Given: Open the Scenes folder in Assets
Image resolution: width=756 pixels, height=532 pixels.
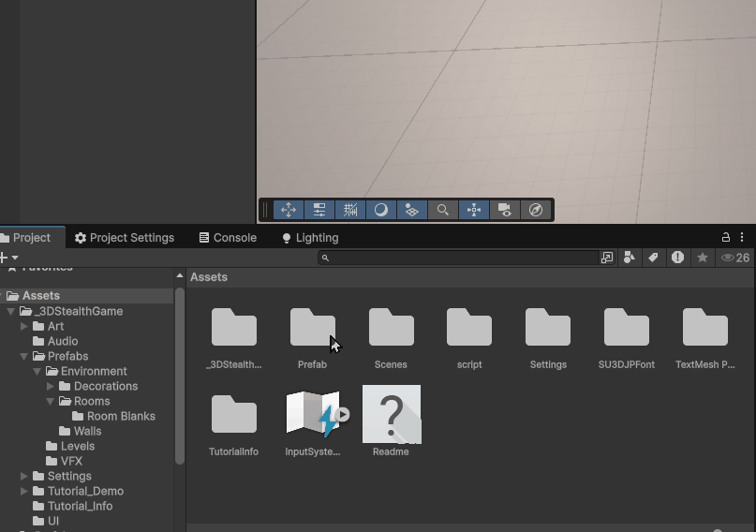Looking at the screenshot, I should tap(391, 328).
